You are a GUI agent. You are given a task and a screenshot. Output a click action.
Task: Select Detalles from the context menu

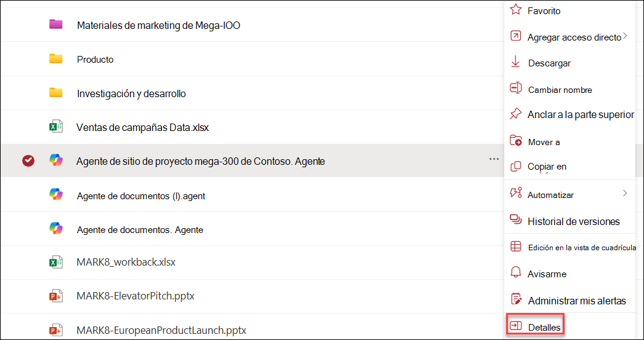point(544,327)
